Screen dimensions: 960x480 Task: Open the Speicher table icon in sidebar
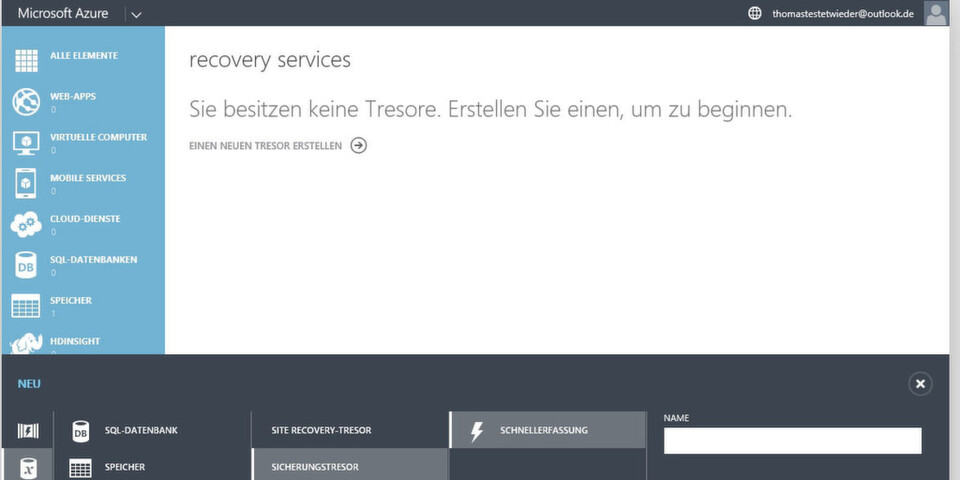pyautogui.click(x=26, y=306)
